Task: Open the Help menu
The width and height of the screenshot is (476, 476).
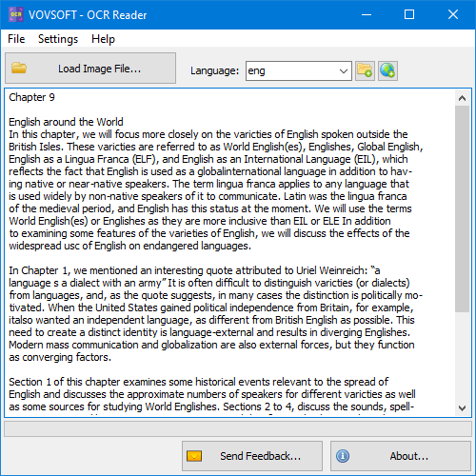Action: coord(103,39)
